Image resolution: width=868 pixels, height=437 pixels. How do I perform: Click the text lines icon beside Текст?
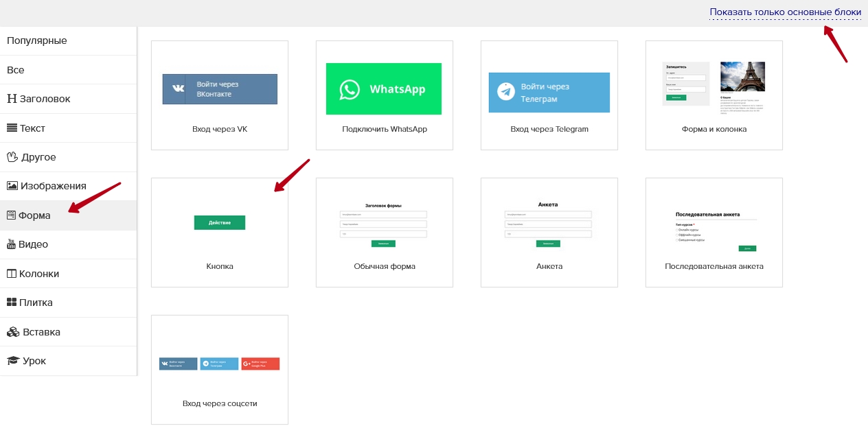[x=12, y=128]
